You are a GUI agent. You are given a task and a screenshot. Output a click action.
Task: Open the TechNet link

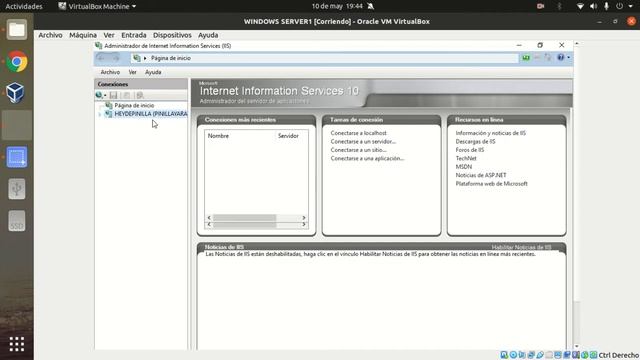[466, 158]
